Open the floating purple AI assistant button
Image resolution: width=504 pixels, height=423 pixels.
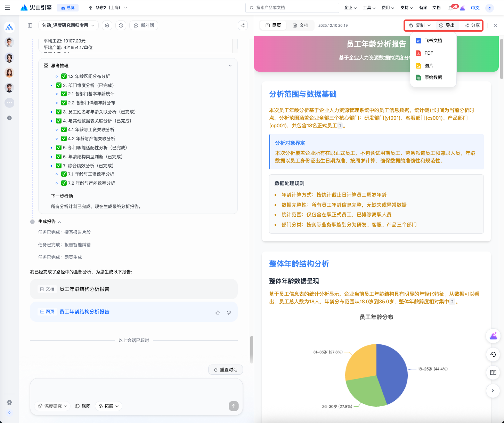click(x=493, y=336)
